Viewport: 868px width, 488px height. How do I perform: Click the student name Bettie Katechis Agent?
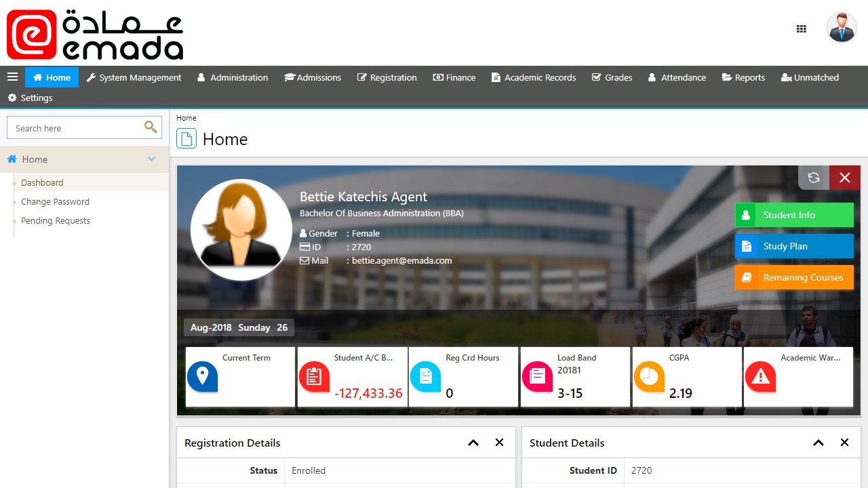click(x=363, y=197)
